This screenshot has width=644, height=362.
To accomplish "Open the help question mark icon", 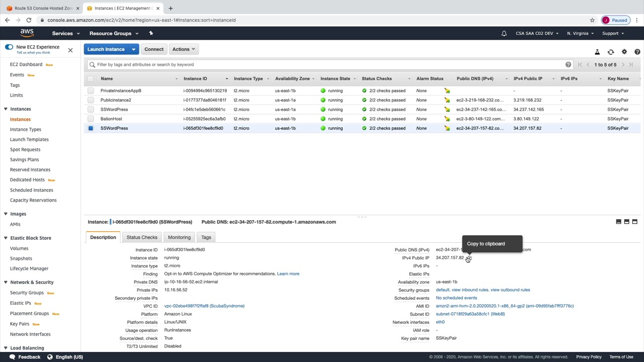I will click(x=637, y=52).
